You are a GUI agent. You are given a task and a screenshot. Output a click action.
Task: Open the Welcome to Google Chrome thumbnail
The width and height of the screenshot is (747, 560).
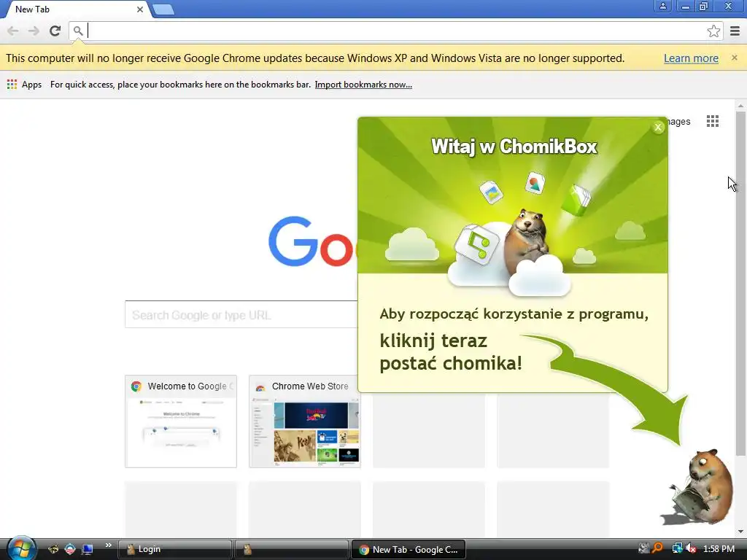pos(181,421)
